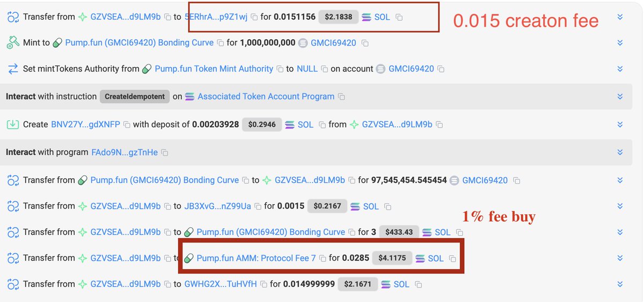Viewport: 644px width, 302px height.
Task: Click the $0.2946 price badge
Action: coord(261,125)
